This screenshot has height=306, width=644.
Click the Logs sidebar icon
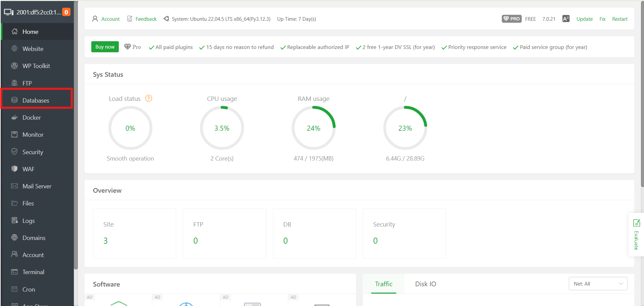click(14, 220)
